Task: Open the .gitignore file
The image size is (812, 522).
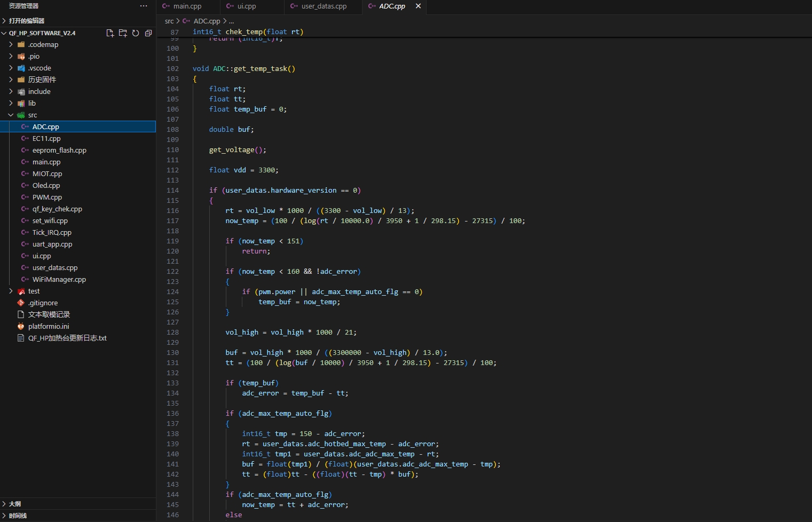Action: pyautogui.click(x=43, y=303)
